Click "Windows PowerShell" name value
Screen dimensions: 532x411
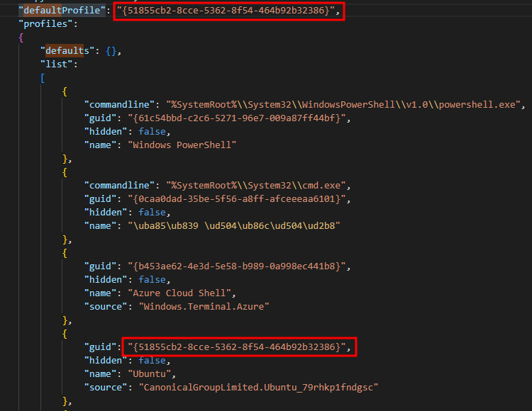(x=182, y=145)
